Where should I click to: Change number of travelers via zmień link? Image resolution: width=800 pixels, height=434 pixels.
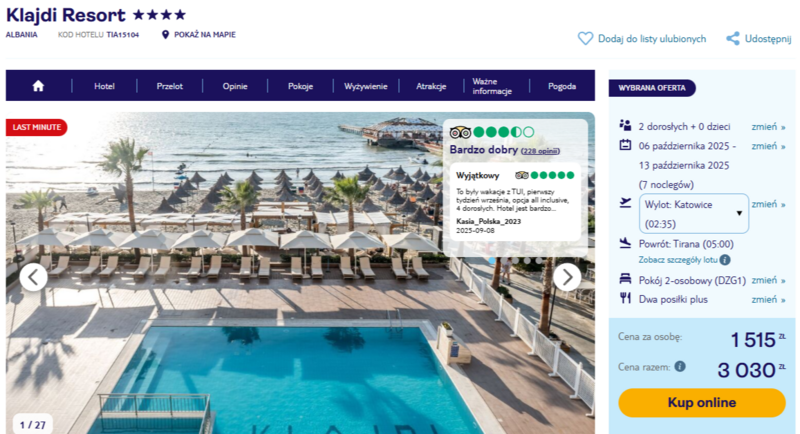pyautogui.click(x=768, y=126)
